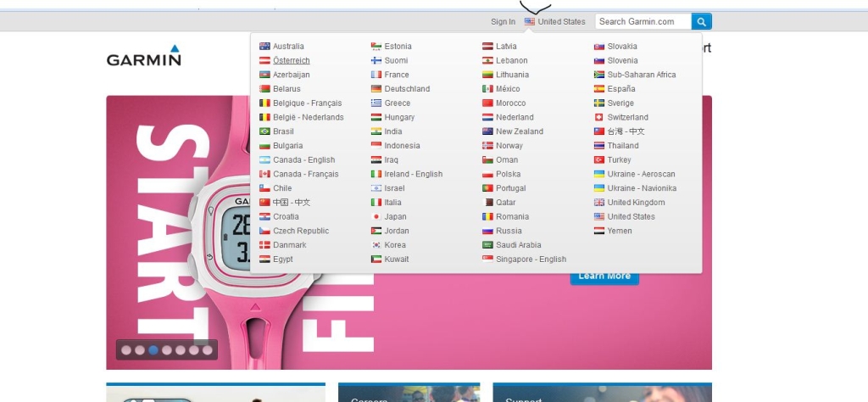Click the Estonia flag icon
The height and width of the screenshot is (402, 868).
click(376, 47)
